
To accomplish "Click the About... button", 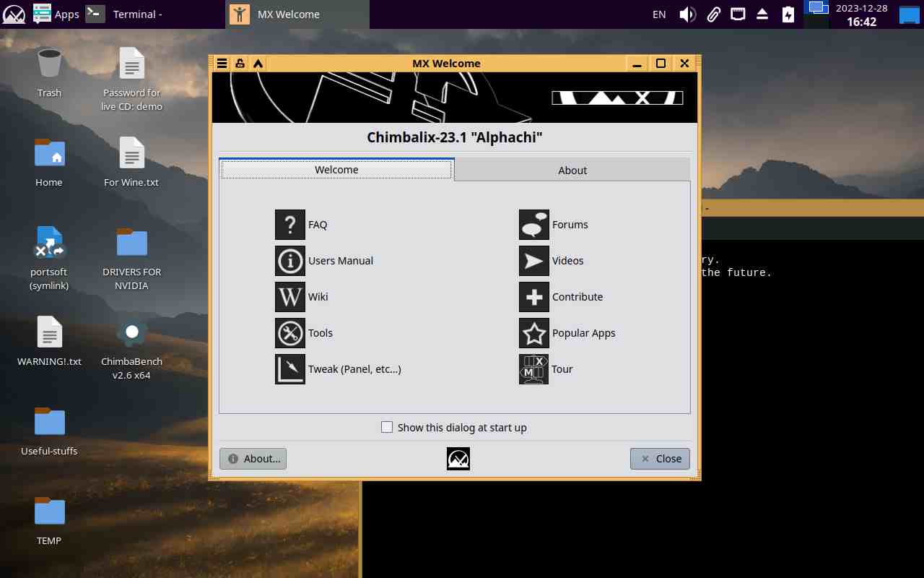I will coord(253,459).
